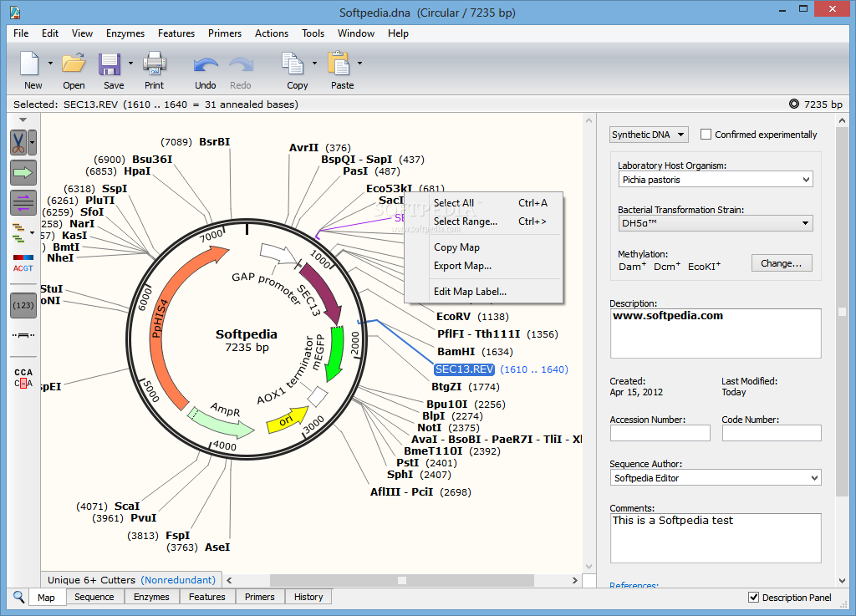Toggle the (123) numbering icon
This screenshot has width=856, height=616.
(x=23, y=305)
